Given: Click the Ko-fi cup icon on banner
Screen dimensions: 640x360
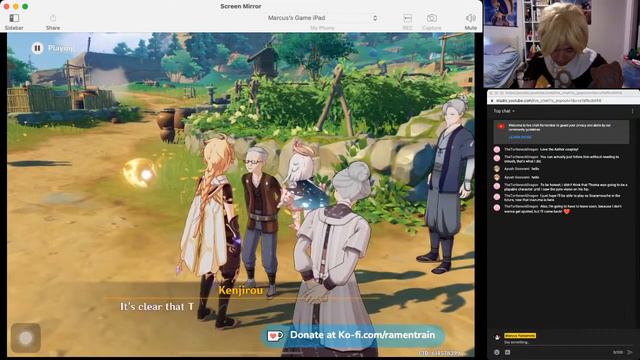Looking at the screenshot, I should tap(275, 336).
